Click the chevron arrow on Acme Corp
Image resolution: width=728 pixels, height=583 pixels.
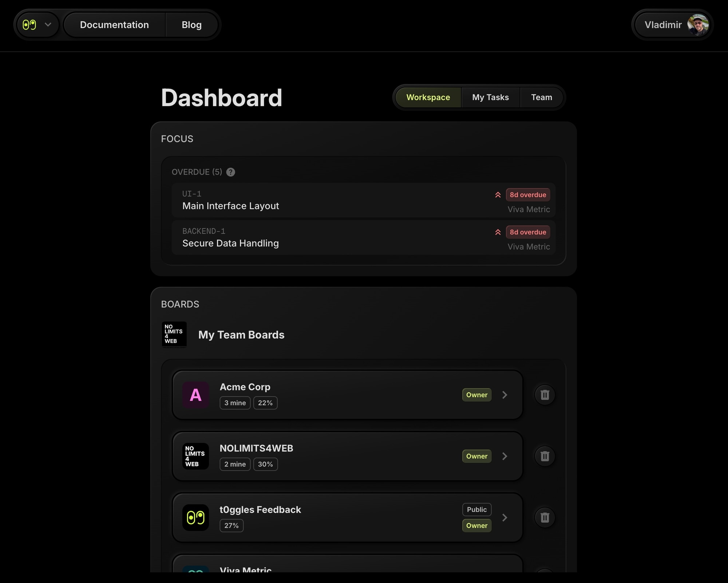[x=505, y=395]
